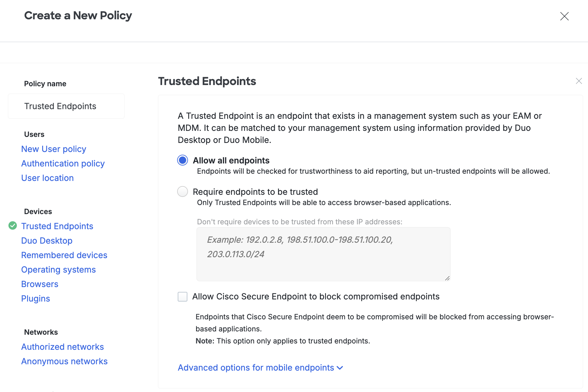Select Trusted Endpoints in Devices list
The height and width of the screenshot is (392, 588).
pyautogui.click(x=57, y=226)
